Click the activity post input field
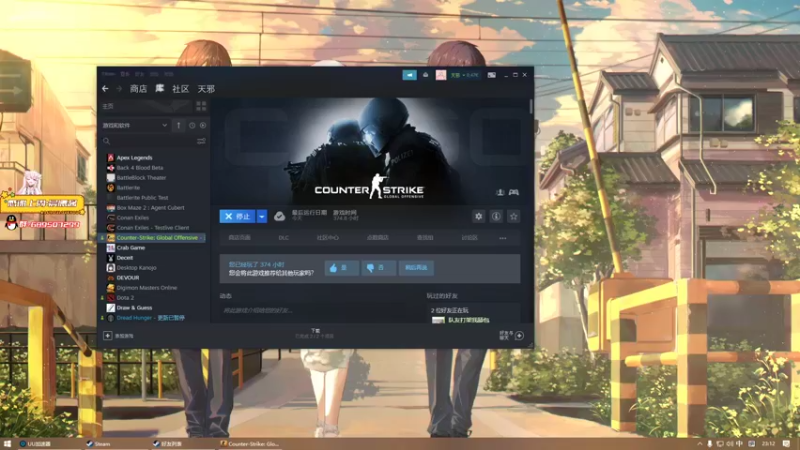Screen dimensions: 800x450 point(312,310)
